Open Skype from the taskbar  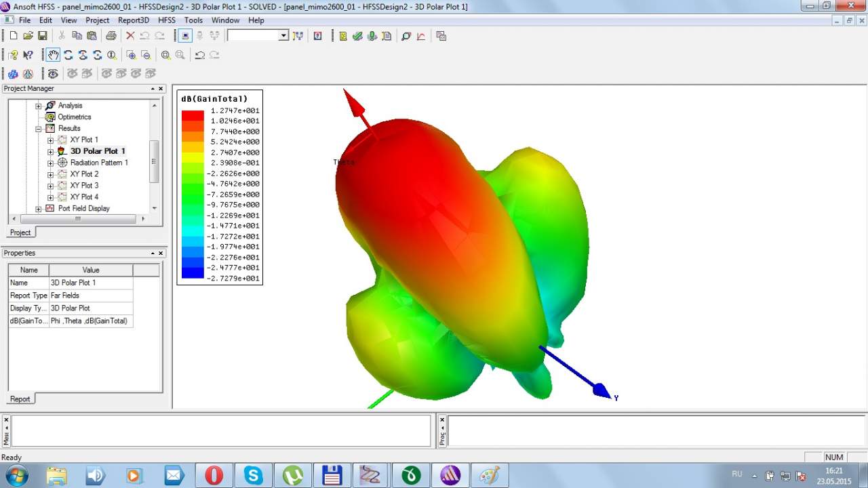253,475
